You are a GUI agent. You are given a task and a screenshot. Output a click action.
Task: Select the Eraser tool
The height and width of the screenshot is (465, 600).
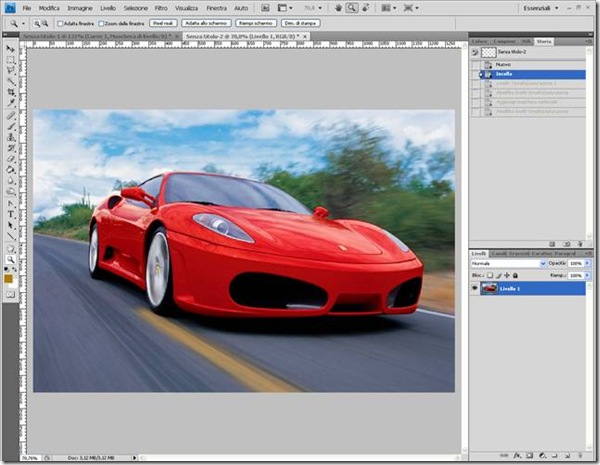tap(10, 158)
